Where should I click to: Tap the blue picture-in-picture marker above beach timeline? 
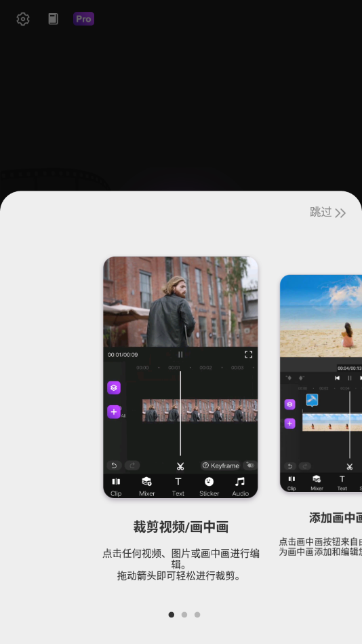click(313, 400)
